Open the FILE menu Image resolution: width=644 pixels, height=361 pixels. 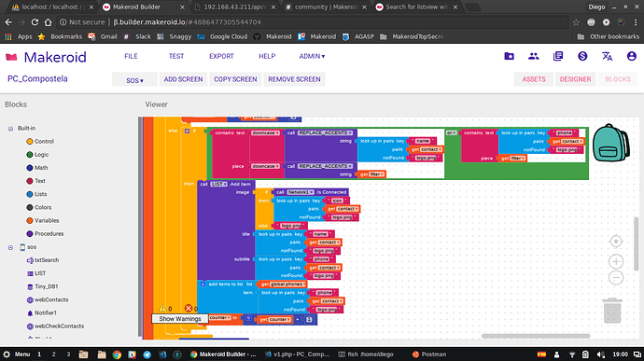131,56
